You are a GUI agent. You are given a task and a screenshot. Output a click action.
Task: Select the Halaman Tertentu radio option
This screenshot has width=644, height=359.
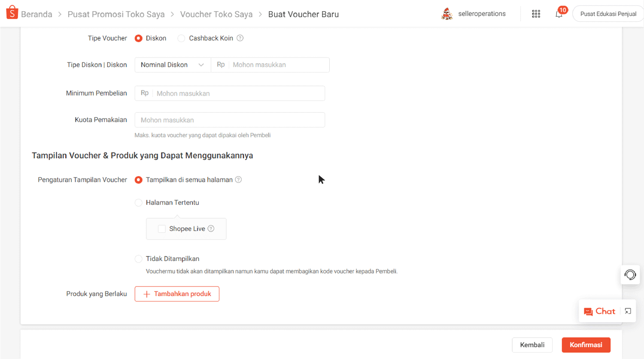[x=138, y=203]
